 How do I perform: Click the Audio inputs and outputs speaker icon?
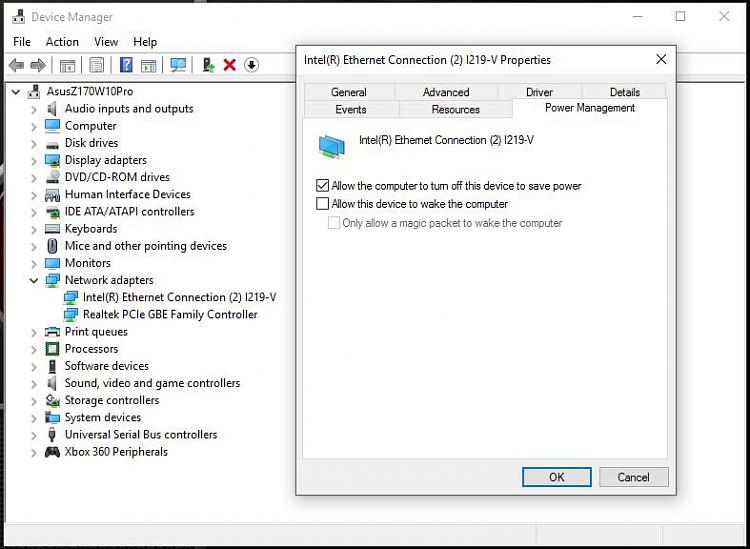click(x=52, y=109)
